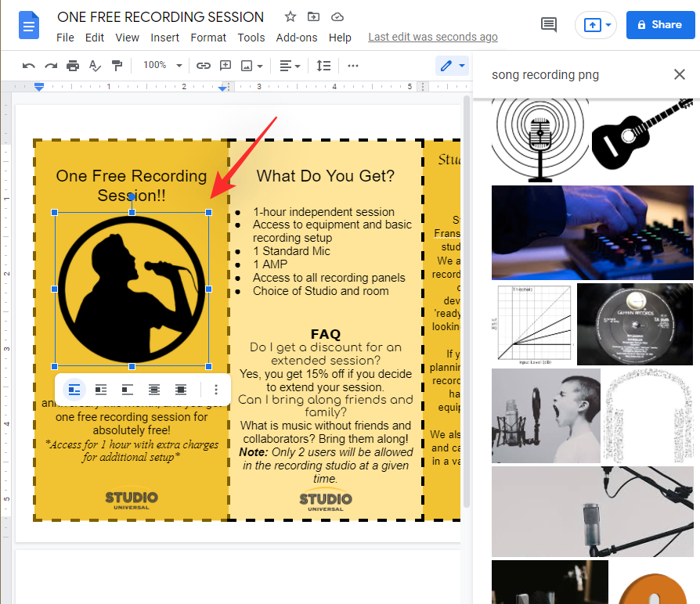Click the blue Share button
This screenshot has width=700, height=604.
(659, 25)
